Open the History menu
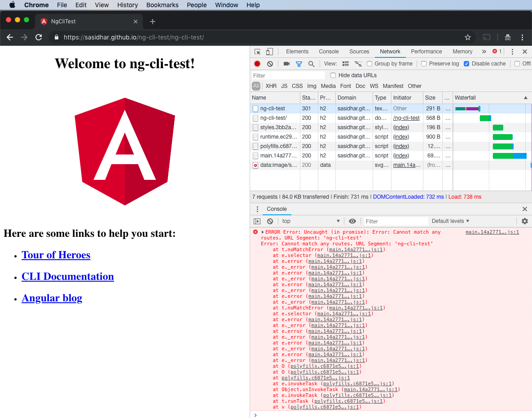 pyautogui.click(x=128, y=5)
